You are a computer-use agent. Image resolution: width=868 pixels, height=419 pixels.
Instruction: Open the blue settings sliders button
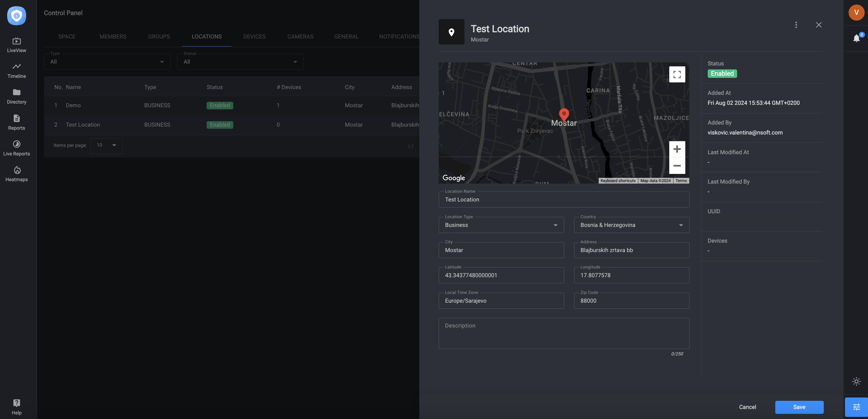[x=856, y=407]
